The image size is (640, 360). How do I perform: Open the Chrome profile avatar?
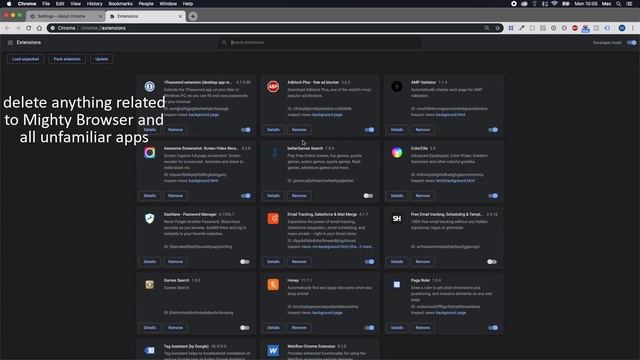pyautogui.click(x=622, y=28)
